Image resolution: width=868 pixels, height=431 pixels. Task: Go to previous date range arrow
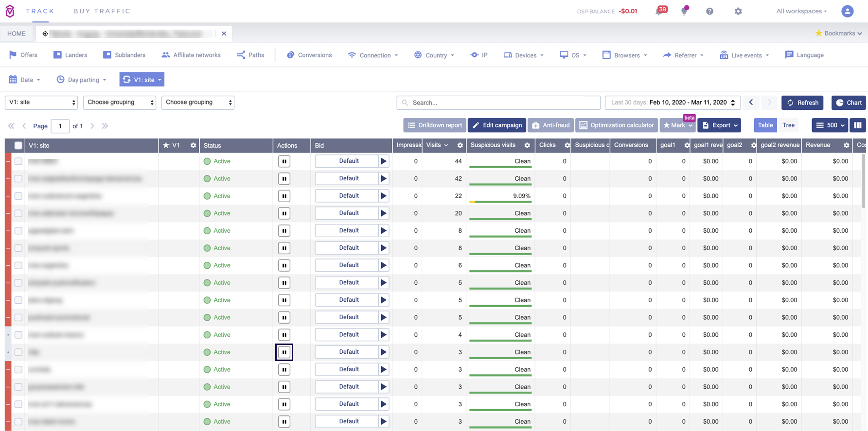pos(751,103)
